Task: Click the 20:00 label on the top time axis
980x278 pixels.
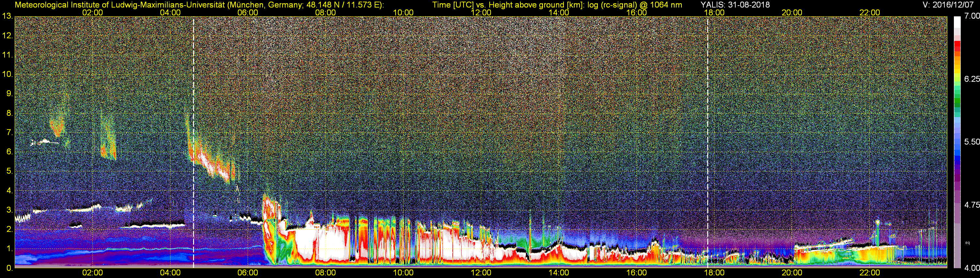Action: pyautogui.click(x=792, y=12)
